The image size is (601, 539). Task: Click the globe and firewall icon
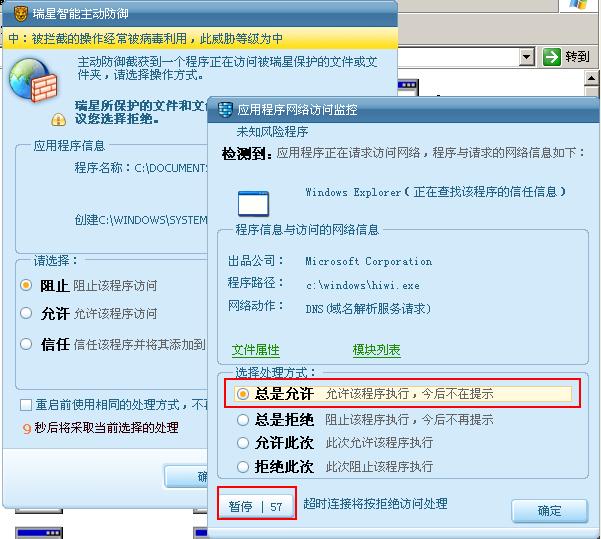[33, 80]
